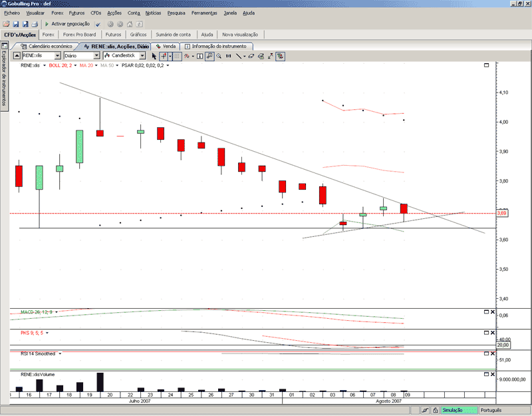Screen dimensions: 532x416
Task: Open the Visualizar menu
Action: (35, 13)
